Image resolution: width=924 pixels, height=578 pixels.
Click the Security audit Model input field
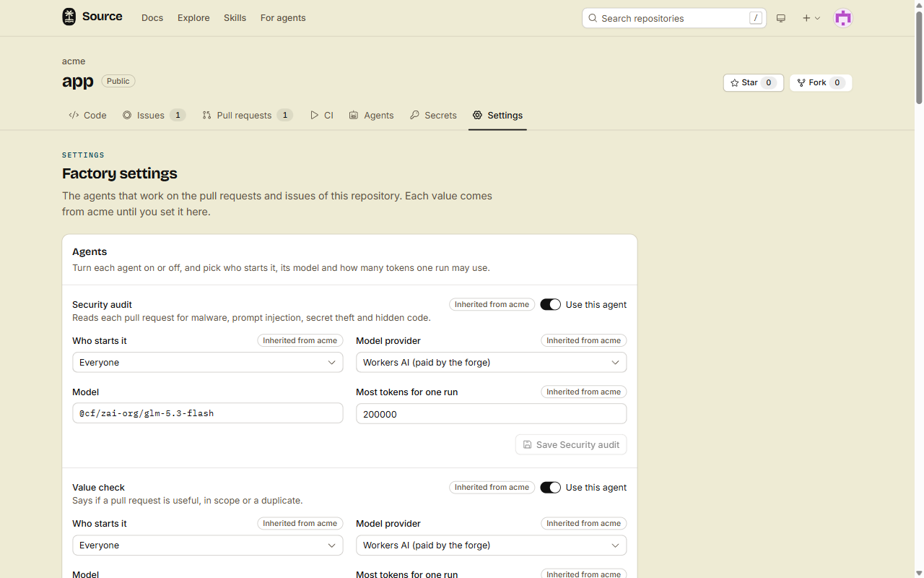[208, 413]
